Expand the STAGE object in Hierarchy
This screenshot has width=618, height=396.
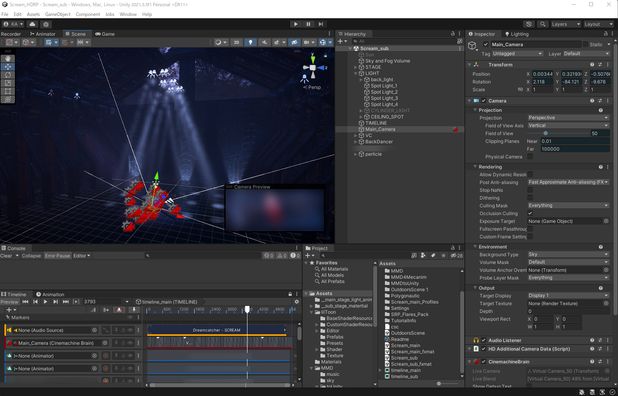click(356, 67)
